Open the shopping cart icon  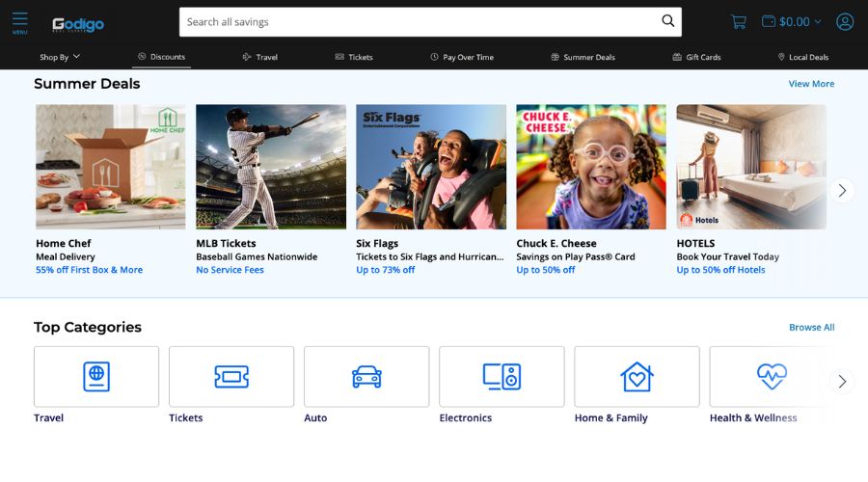[739, 21]
